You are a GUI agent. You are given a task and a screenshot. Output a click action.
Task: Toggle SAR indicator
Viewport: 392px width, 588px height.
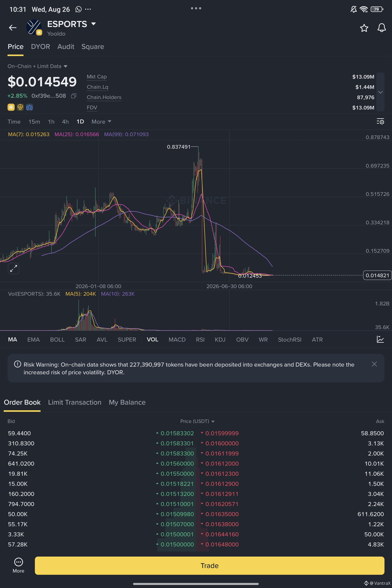(81, 340)
